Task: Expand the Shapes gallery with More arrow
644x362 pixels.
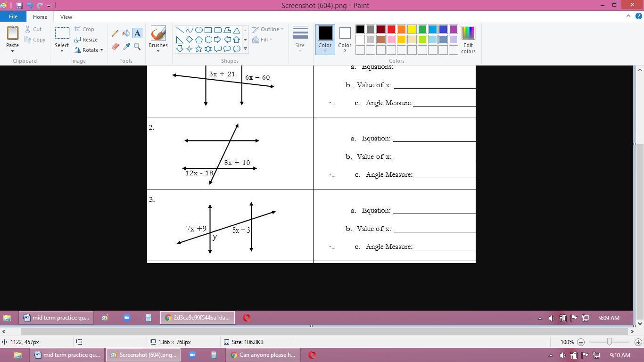Action: click(245, 49)
